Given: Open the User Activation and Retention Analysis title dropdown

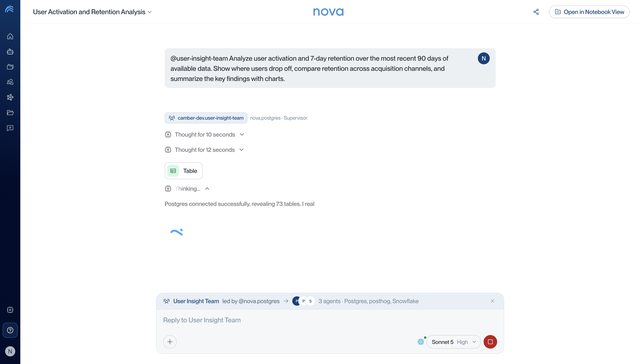Looking at the screenshot, I should tap(92, 12).
